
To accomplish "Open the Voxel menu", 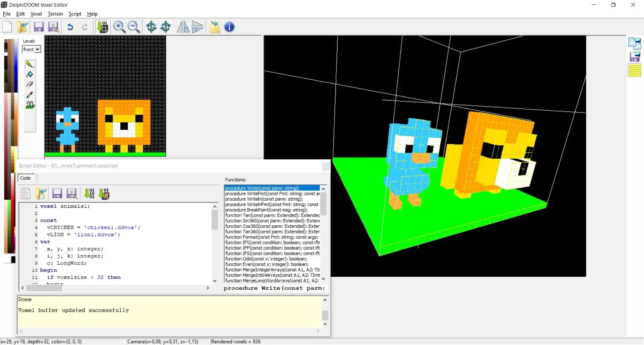I will tap(36, 14).
